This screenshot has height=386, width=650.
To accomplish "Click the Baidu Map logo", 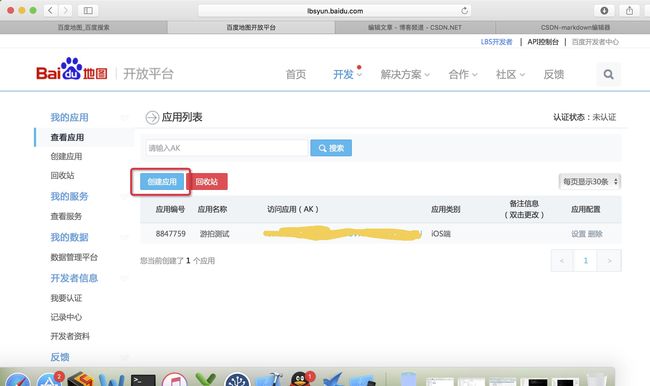I will tap(72, 69).
